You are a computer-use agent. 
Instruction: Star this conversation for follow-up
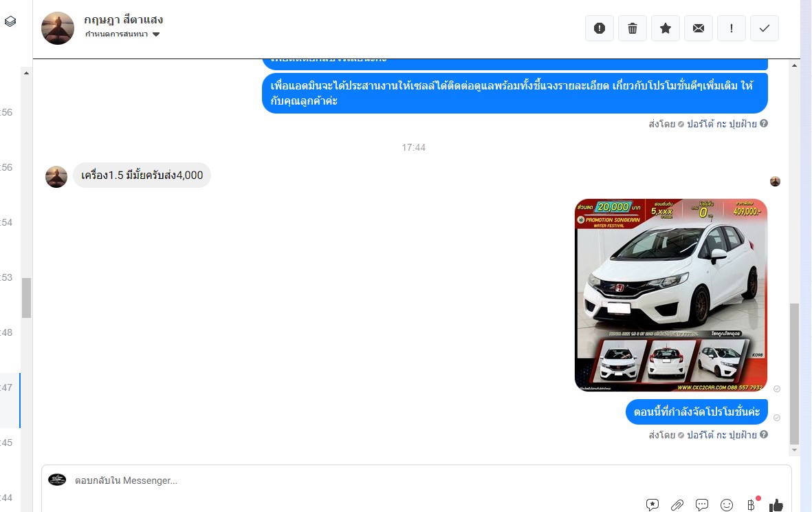coord(666,28)
